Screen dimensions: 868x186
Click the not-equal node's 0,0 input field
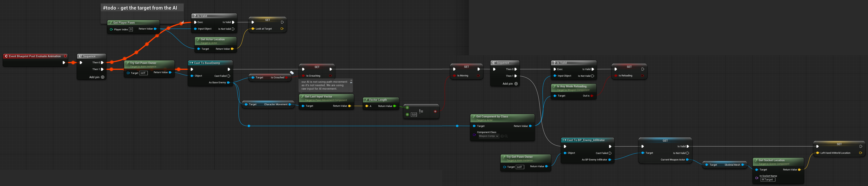click(x=414, y=115)
